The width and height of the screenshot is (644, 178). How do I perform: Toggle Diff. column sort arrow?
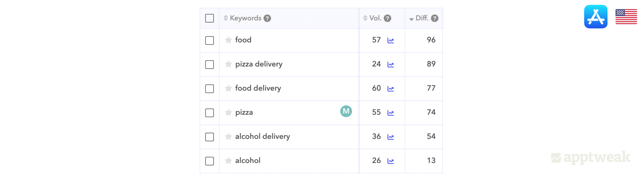[x=411, y=19]
